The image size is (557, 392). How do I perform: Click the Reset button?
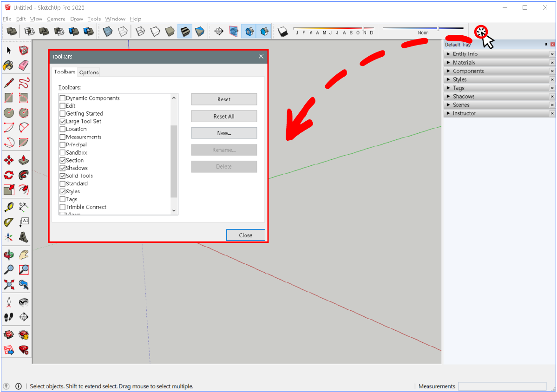[x=224, y=99]
